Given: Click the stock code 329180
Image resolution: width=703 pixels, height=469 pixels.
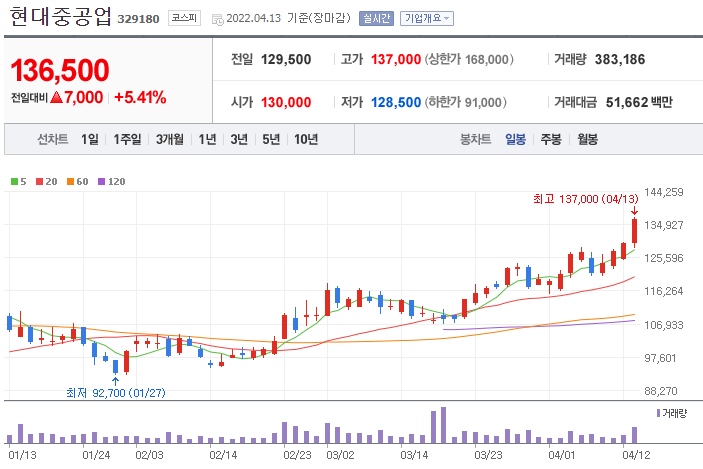Looking at the screenshot, I should pyautogui.click(x=139, y=19).
